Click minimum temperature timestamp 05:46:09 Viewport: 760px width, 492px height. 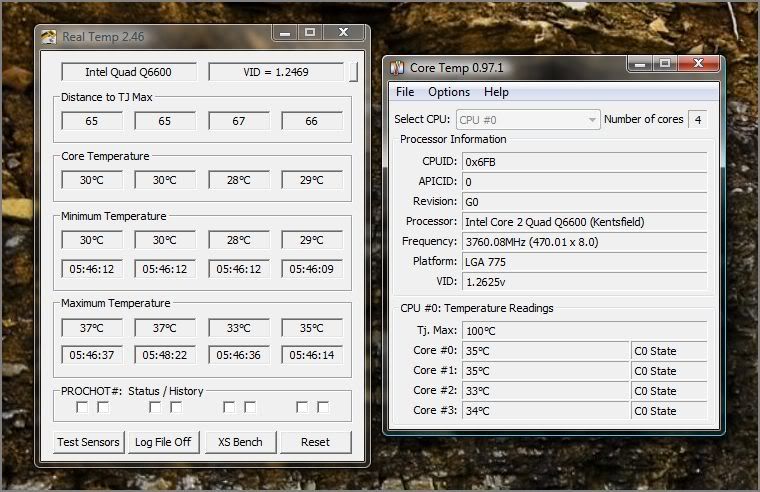312,269
